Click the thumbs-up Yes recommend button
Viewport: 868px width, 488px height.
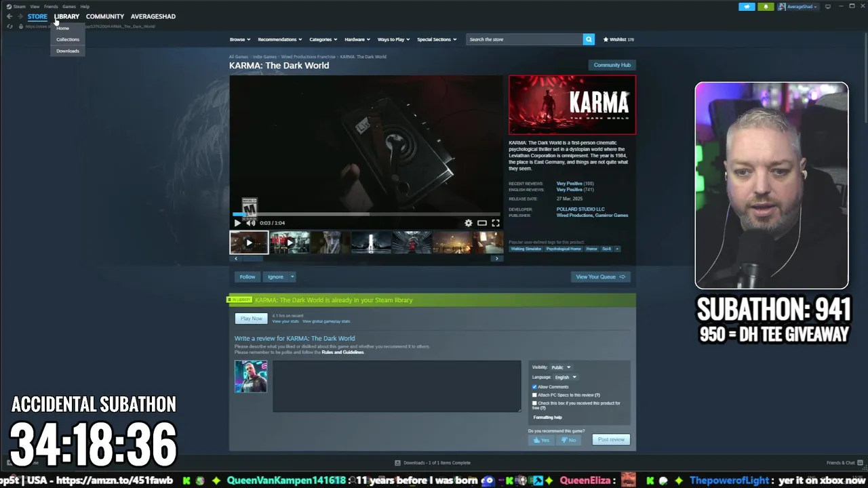pos(541,440)
